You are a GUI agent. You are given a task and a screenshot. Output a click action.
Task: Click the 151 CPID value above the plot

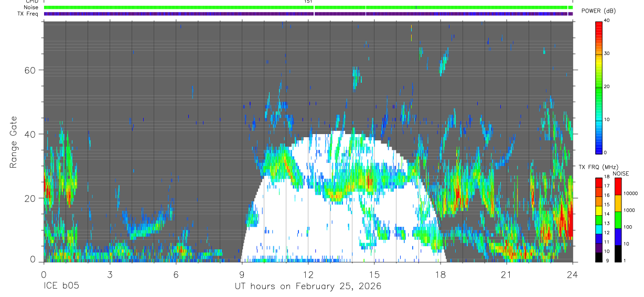pos(308,2)
